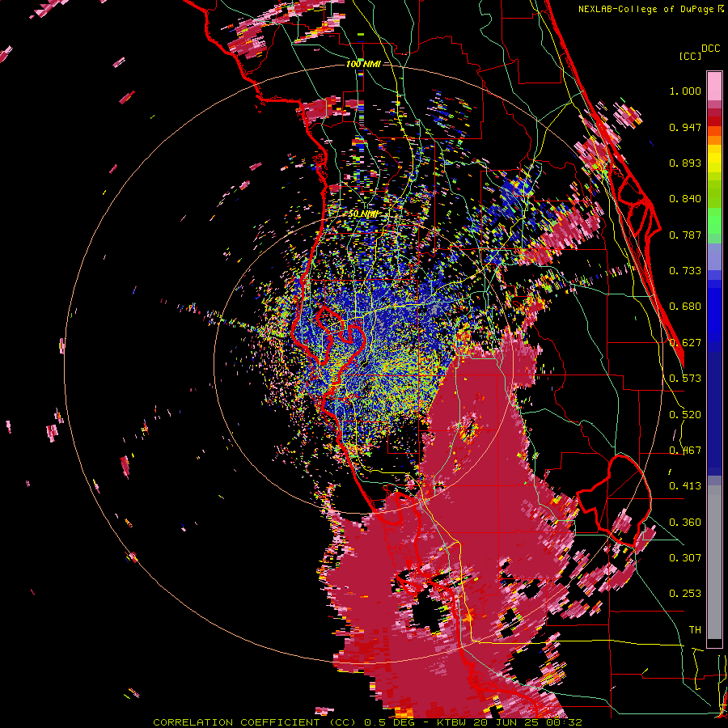
Task: Pick the gray segment of the color bar
Action: pyautogui.click(x=714, y=562)
